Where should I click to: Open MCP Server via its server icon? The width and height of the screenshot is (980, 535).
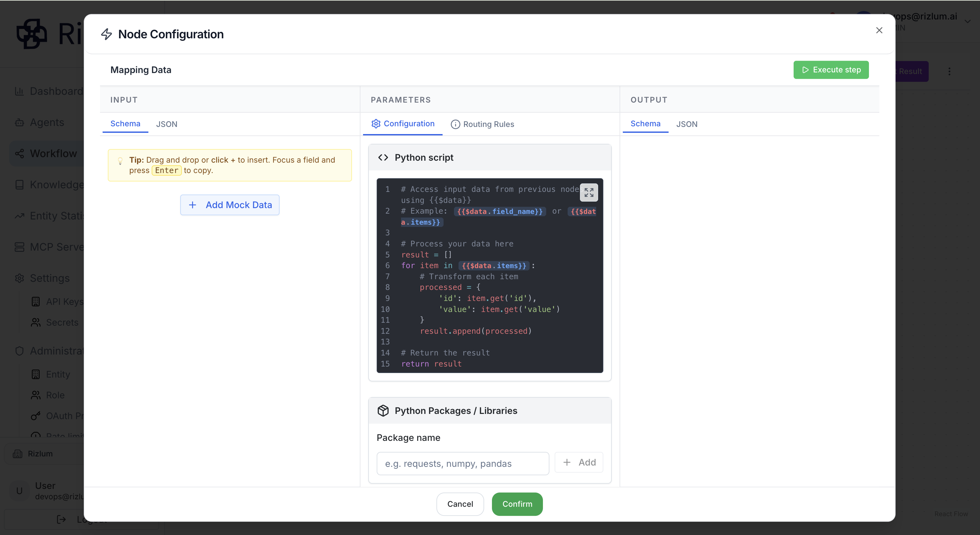[19, 247]
